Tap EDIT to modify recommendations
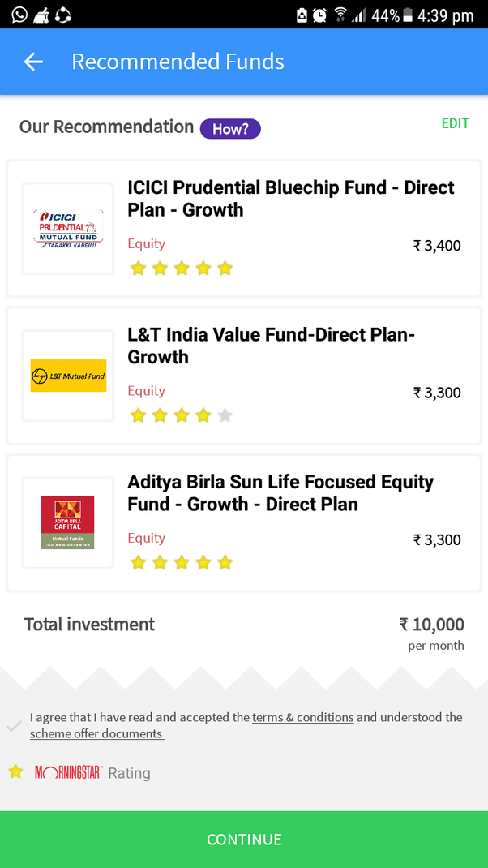 coord(455,123)
